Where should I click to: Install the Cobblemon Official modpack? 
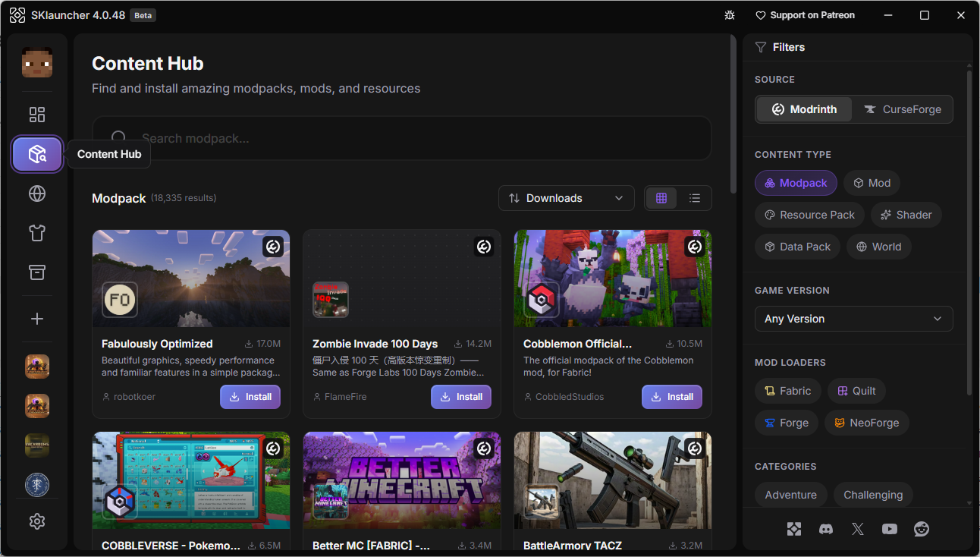(672, 397)
